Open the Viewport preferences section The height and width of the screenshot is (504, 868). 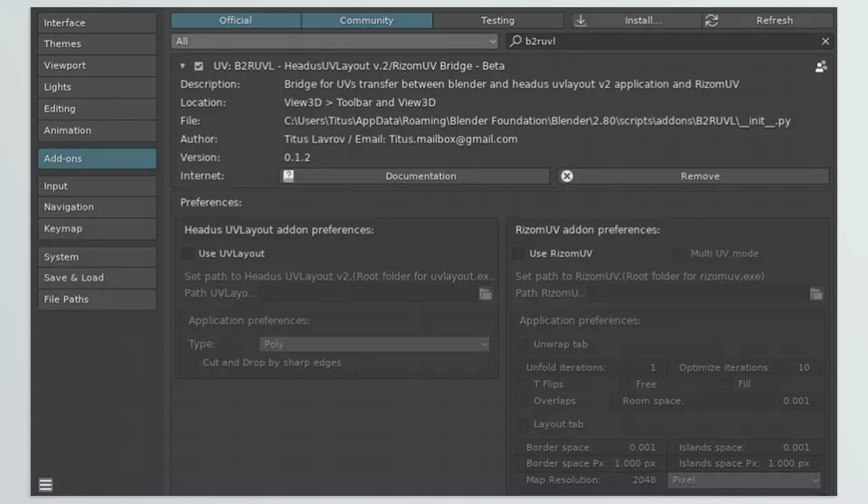98,65
